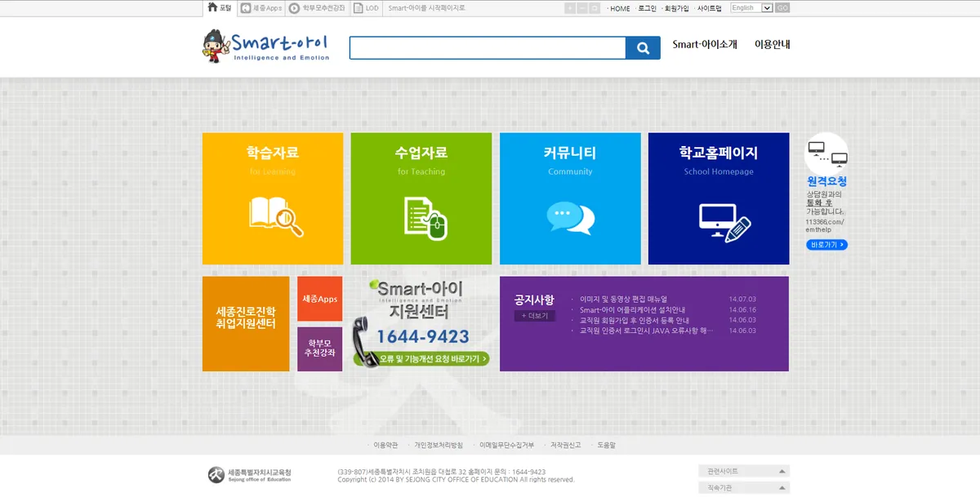Click the Smart-아이 mascot logo
Viewport: 980px width, 502px height.
point(216,45)
